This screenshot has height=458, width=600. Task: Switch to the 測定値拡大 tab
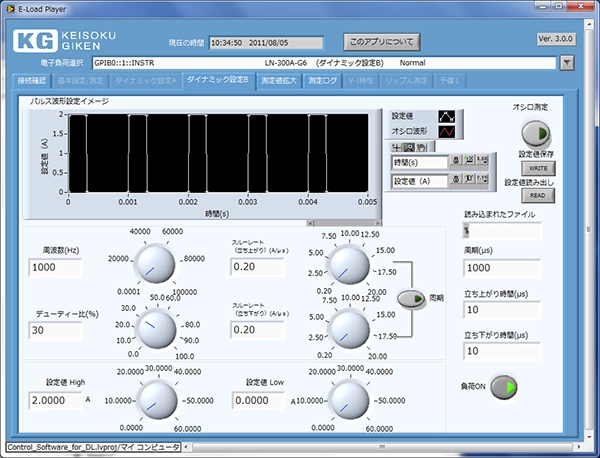[x=279, y=80]
